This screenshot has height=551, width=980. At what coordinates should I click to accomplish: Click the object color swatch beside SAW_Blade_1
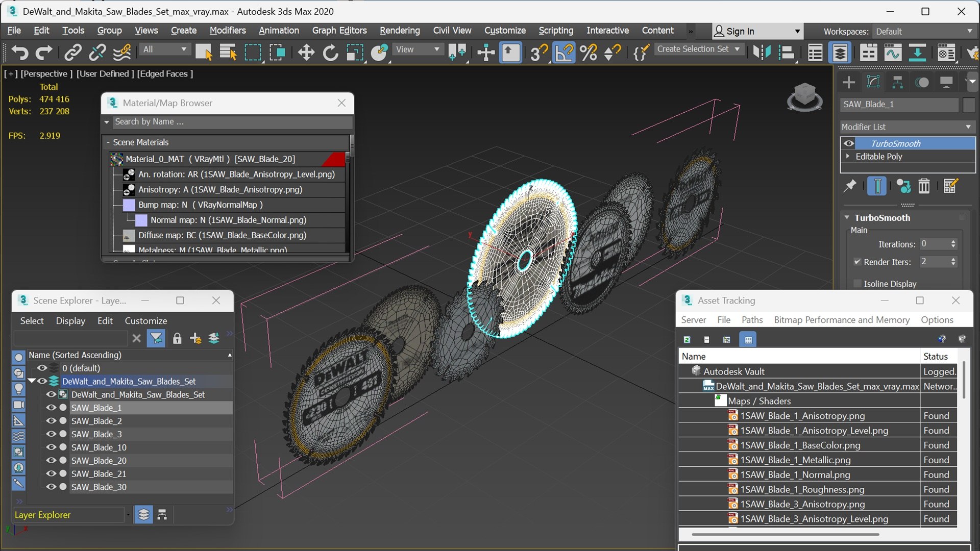969,104
